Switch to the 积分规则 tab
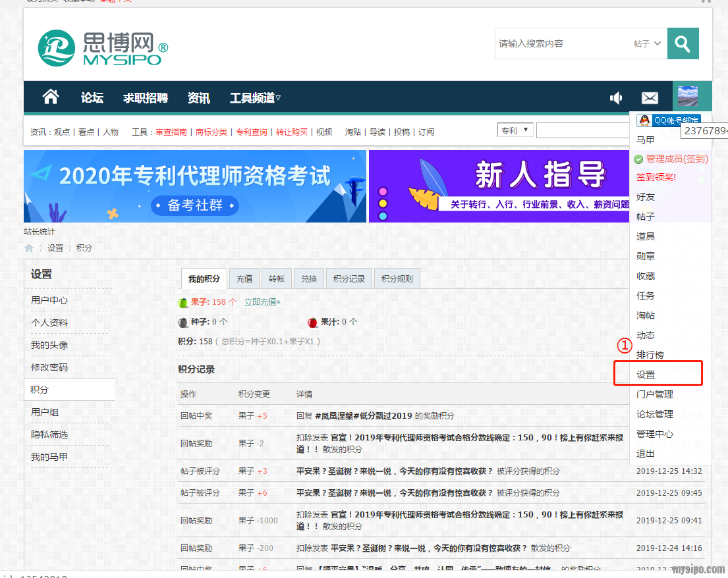Viewport: 728px width, 578px height. 397,278
